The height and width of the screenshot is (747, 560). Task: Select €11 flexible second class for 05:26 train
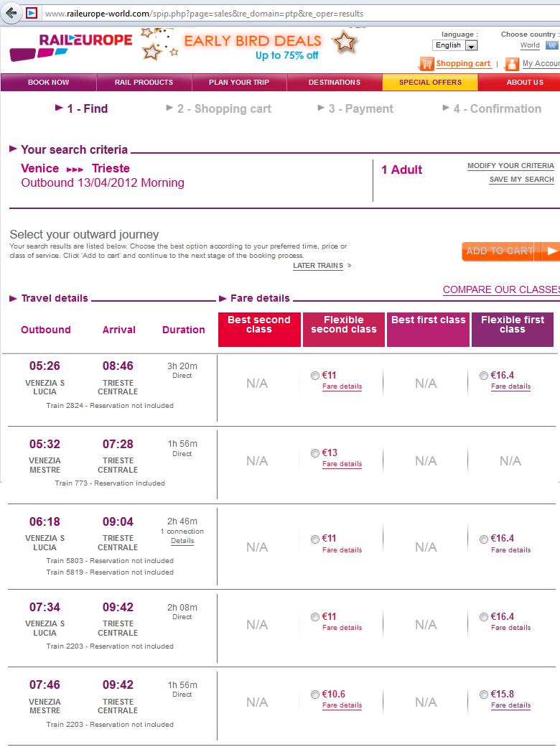[315, 376]
